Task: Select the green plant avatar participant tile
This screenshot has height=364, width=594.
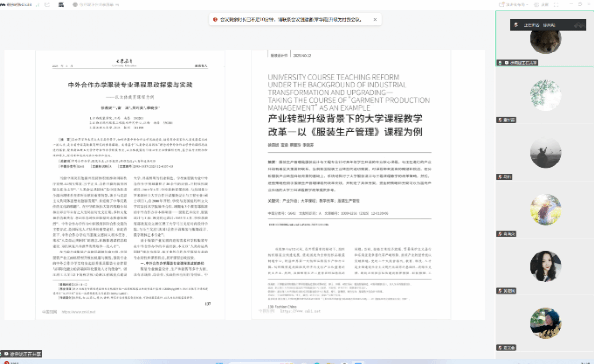Action: 545,95
